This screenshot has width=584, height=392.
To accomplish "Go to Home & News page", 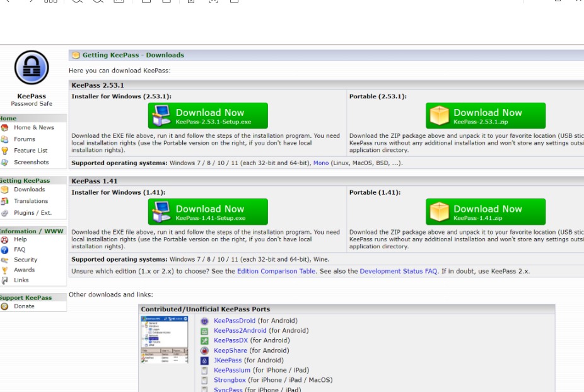I will [x=34, y=127].
